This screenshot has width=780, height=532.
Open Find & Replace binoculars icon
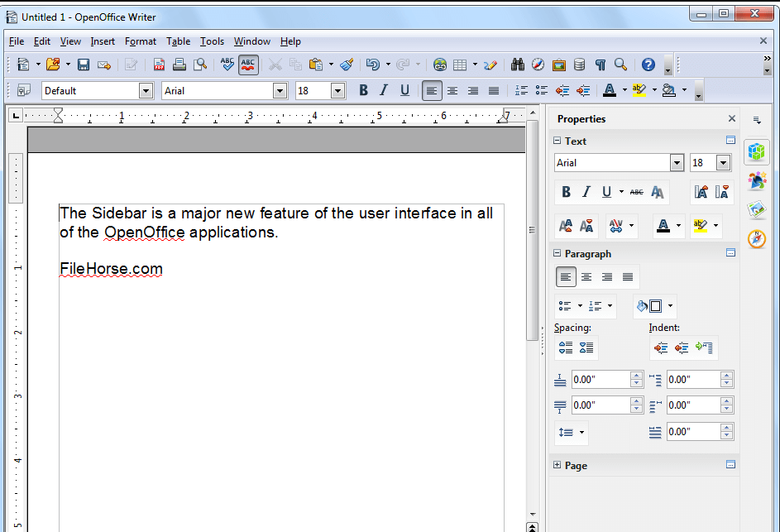(517, 65)
